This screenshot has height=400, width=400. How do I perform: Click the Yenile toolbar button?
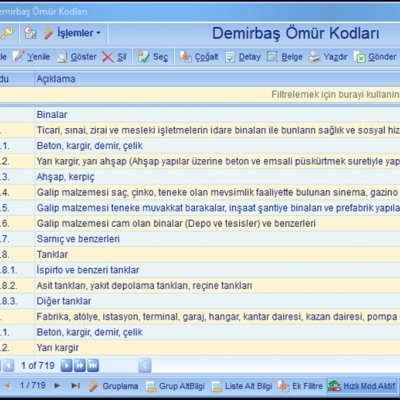tap(31, 57)
